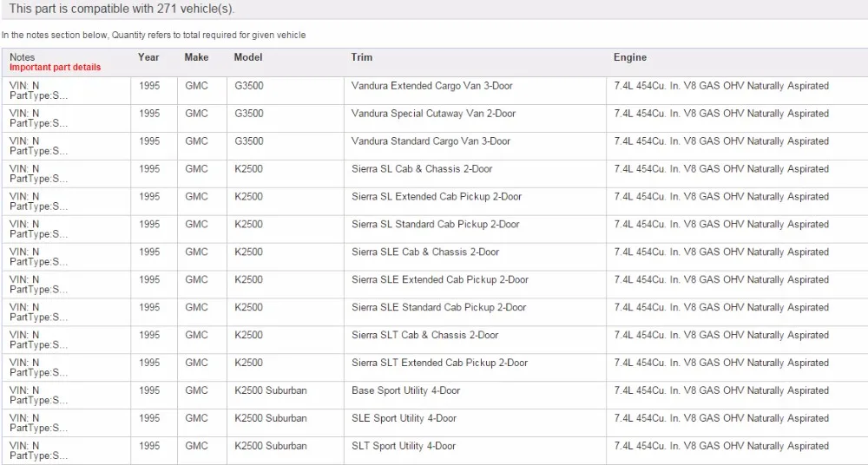Select 'Sierra SLT Extended Cab Pickup 2-Door' trim cell
The image size is (868, 465).
439,363
